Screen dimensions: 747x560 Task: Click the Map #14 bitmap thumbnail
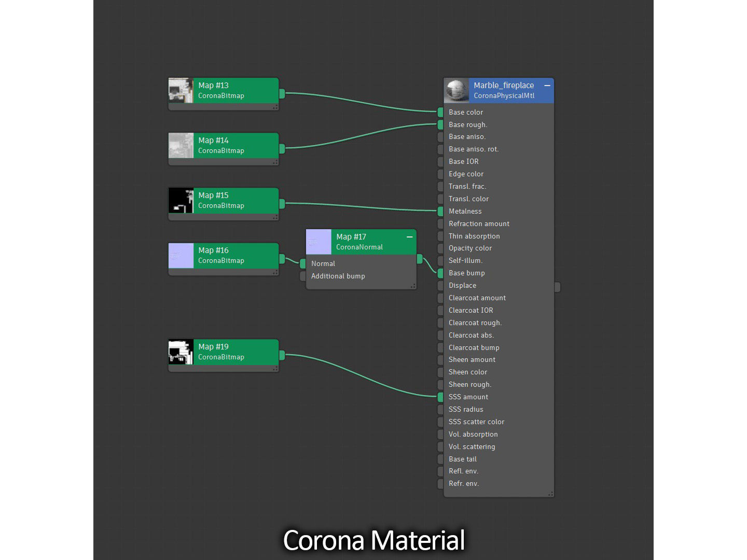click(181, 146)
